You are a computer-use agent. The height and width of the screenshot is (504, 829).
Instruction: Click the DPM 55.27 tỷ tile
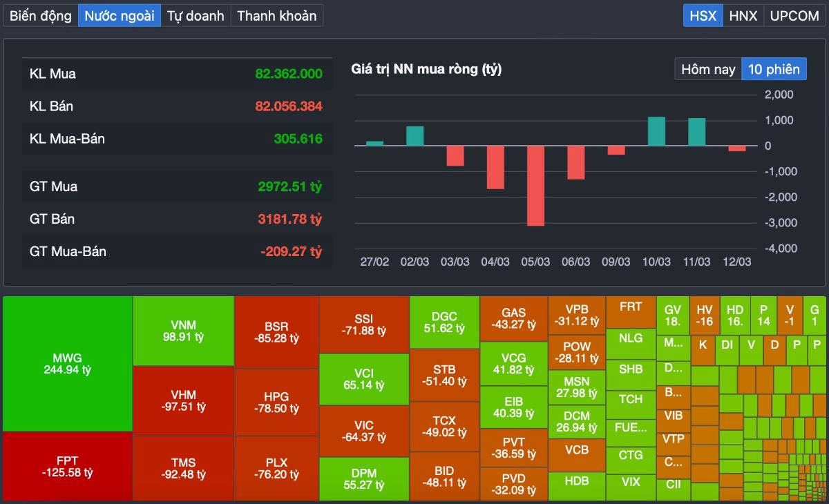tap(363, 478)
